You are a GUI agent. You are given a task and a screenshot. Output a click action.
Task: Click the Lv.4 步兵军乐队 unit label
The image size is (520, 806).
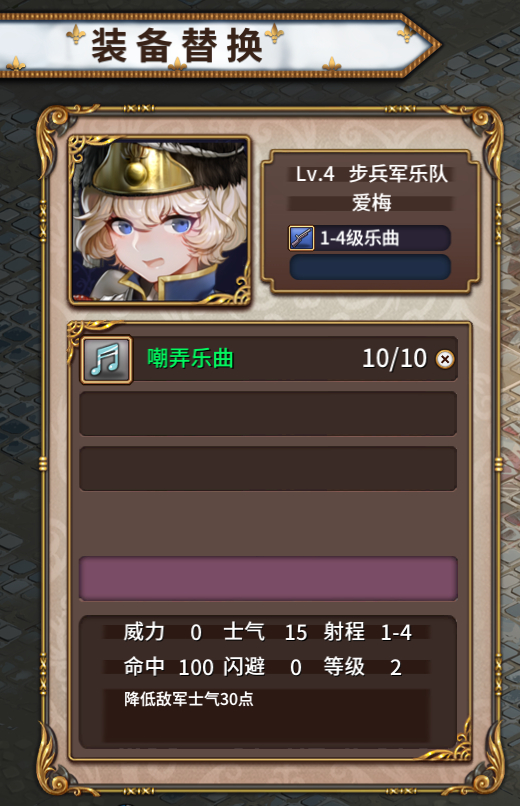point(372,174)
